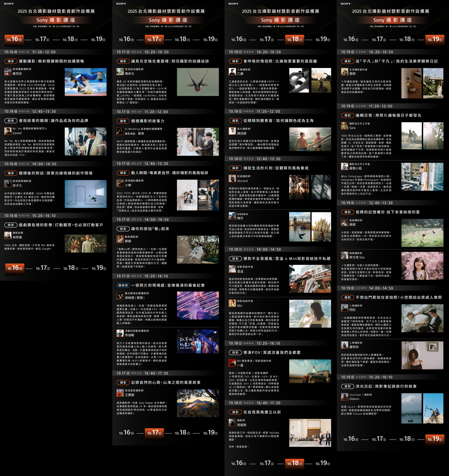Click 張道慈 photographer avatar icon
Viewport: 449px width, 476px height.
232,422
